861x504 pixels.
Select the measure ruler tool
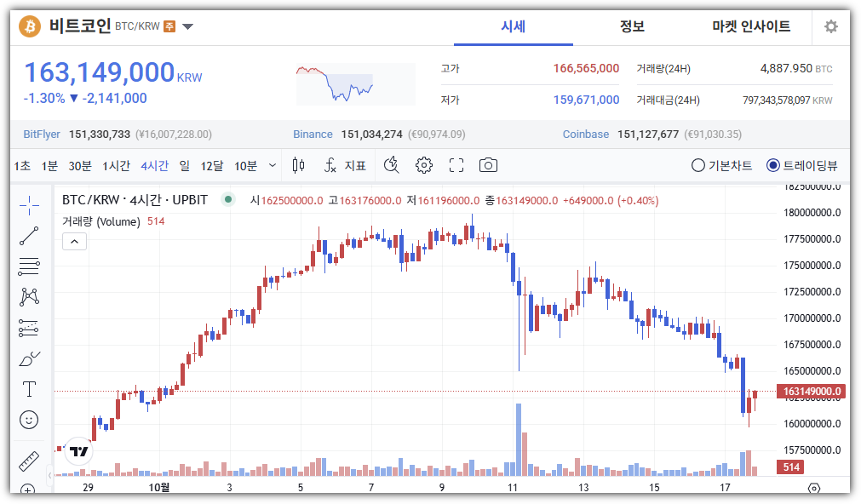point(29,461)
